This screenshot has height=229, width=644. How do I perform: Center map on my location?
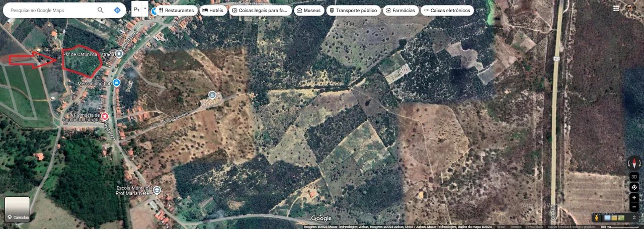[x=634, y=187]
